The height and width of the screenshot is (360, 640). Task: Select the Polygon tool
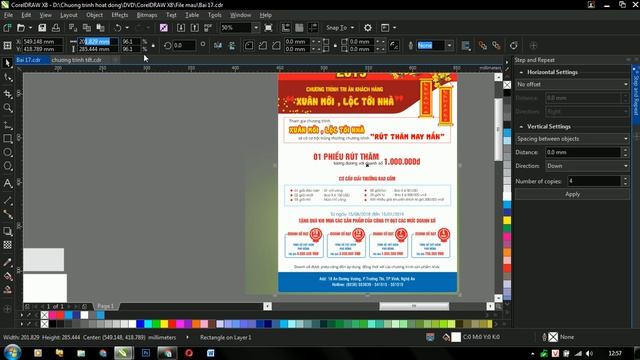(7, 167)
